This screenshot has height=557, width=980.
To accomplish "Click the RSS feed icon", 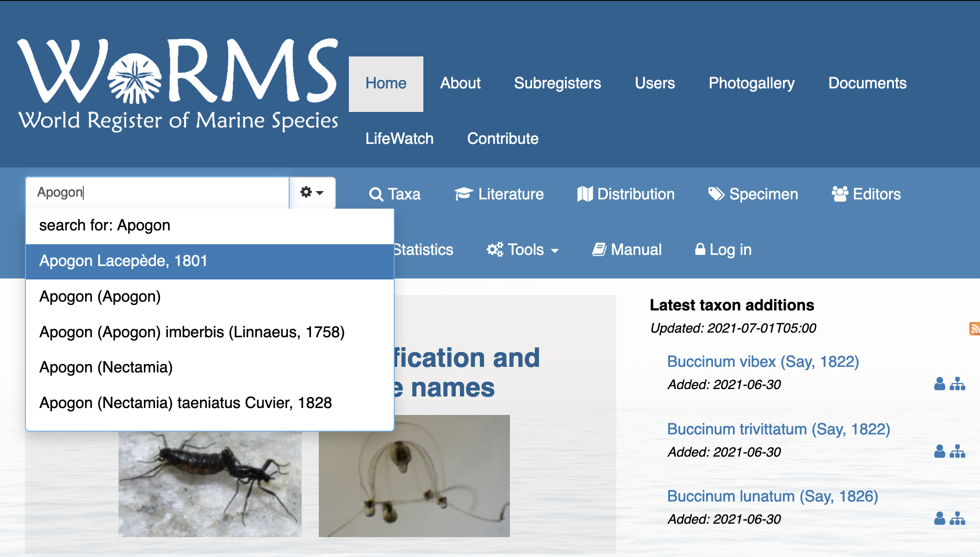I will tap(974, 328).
